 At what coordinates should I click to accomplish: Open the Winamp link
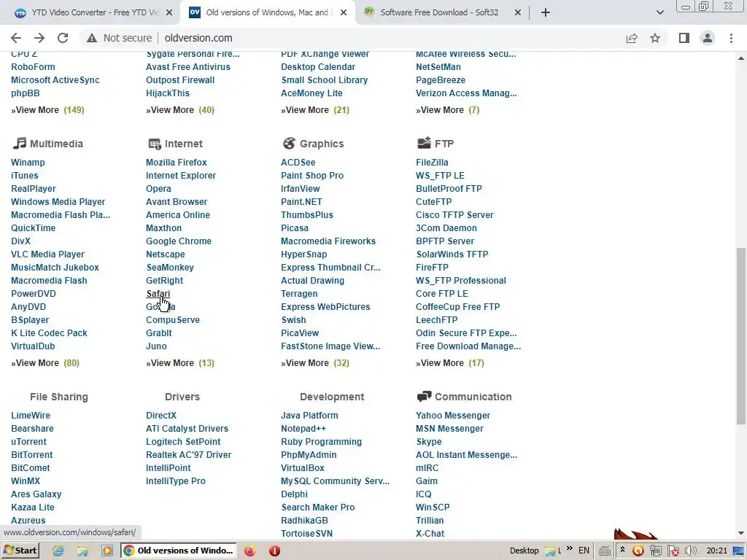(x=28, y=163)
